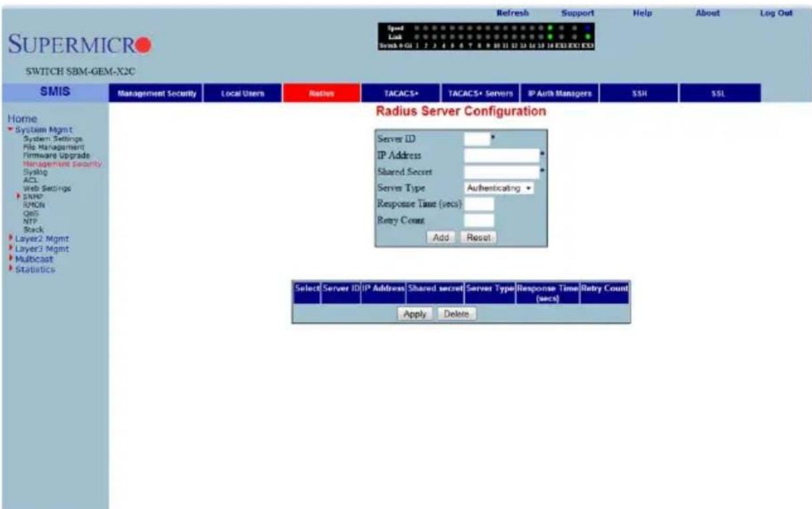
Task: Click Radius Server Configuration heading
Action: [x=461, y=113]
